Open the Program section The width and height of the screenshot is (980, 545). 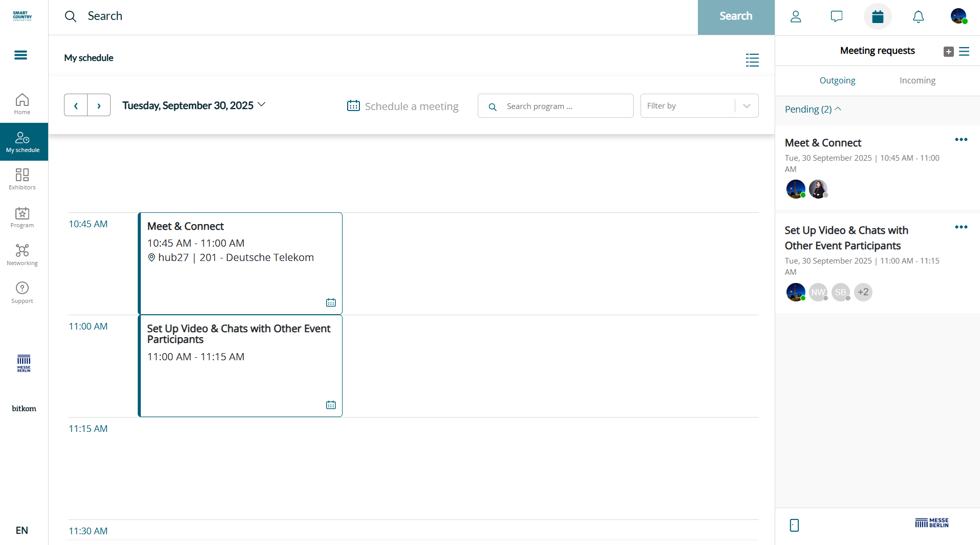pos(22,217)
